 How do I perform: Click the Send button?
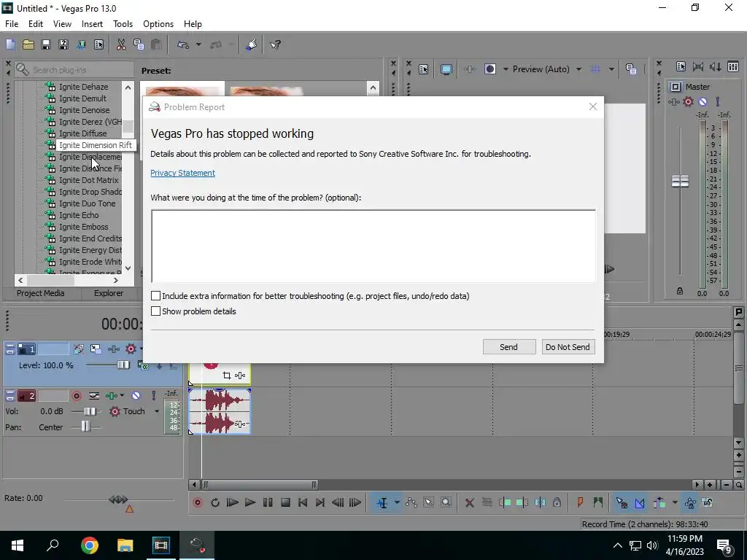pos(508,346)
